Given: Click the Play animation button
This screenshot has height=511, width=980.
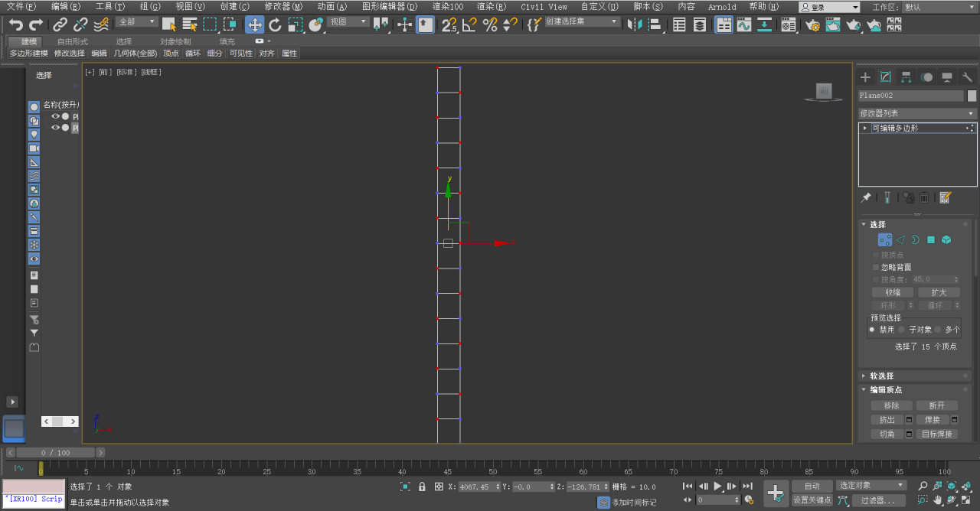Looking at the screenshot, I should (x=717, y=486).
